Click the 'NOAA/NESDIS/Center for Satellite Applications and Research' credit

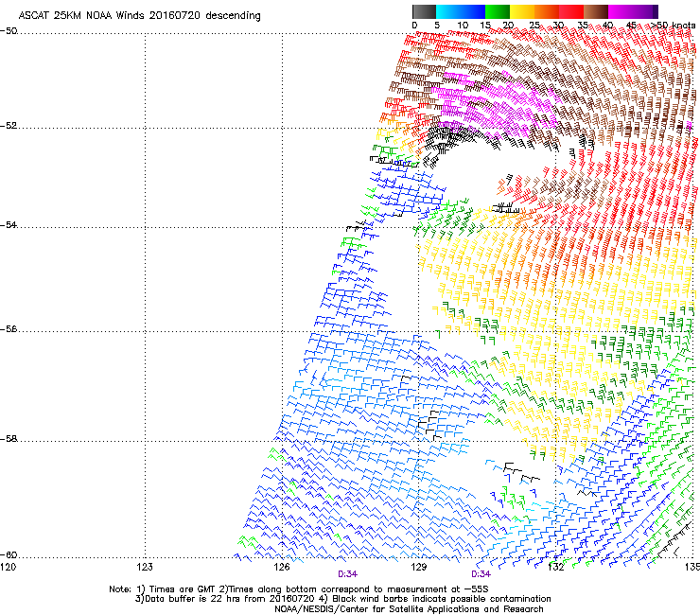(x=409, y=609)
